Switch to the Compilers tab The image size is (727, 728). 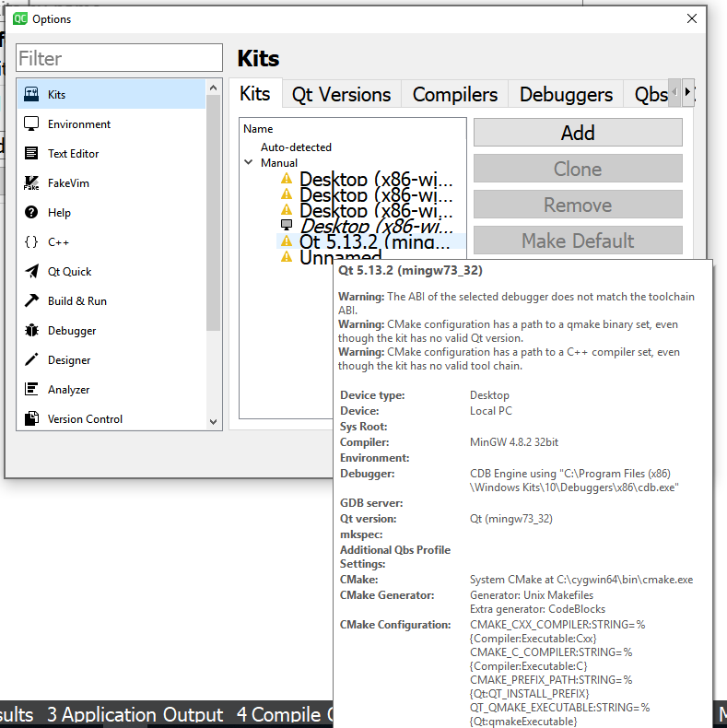[x=454, y=95]
